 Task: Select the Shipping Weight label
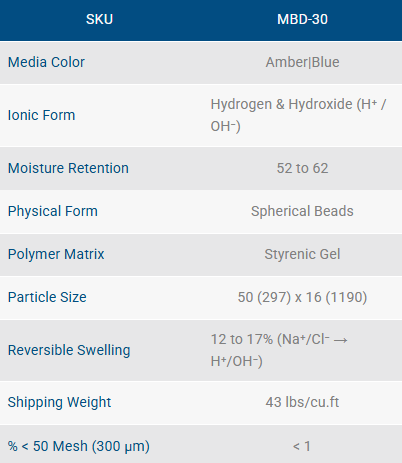coord(59,402)
